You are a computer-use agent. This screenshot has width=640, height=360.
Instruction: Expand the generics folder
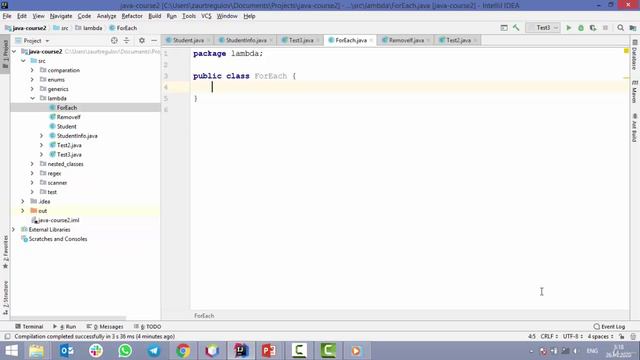point(32,89)
